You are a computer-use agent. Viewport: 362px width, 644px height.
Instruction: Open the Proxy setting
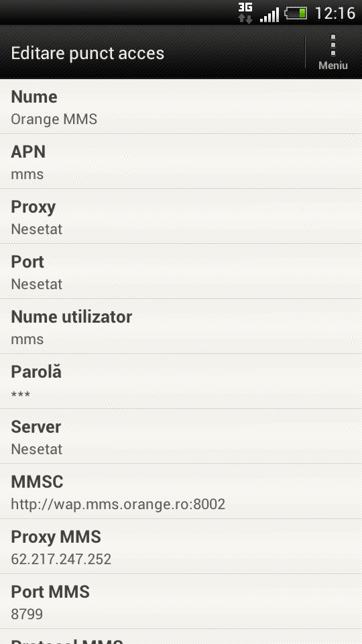181,217
